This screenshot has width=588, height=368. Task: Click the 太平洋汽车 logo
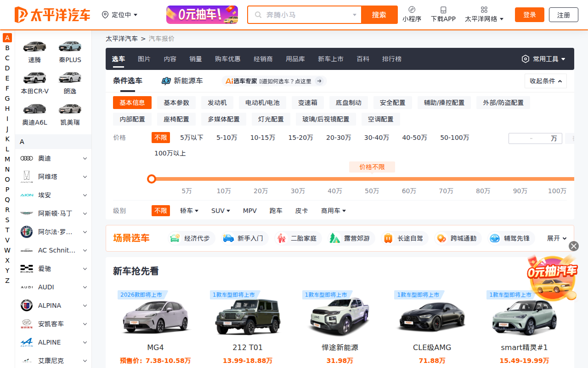click(52, 15)
